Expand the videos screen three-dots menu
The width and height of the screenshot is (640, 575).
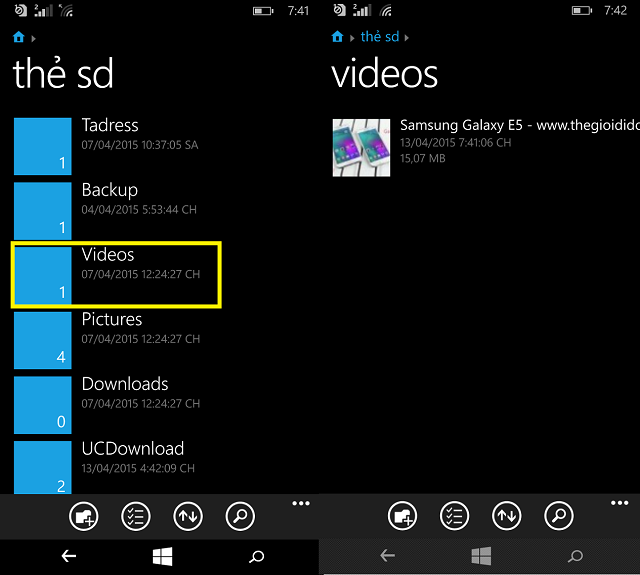click(x=620, y=504)
